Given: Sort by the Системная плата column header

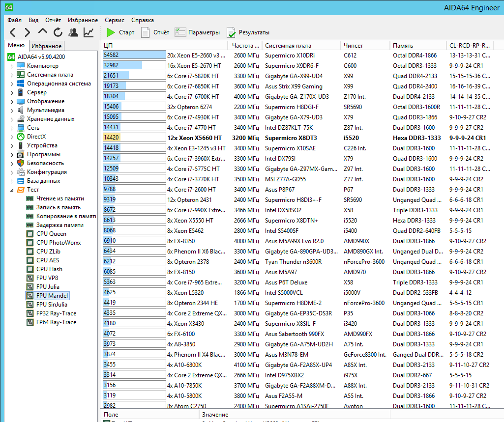Looking at the screenshot, I should coord(301,46).
